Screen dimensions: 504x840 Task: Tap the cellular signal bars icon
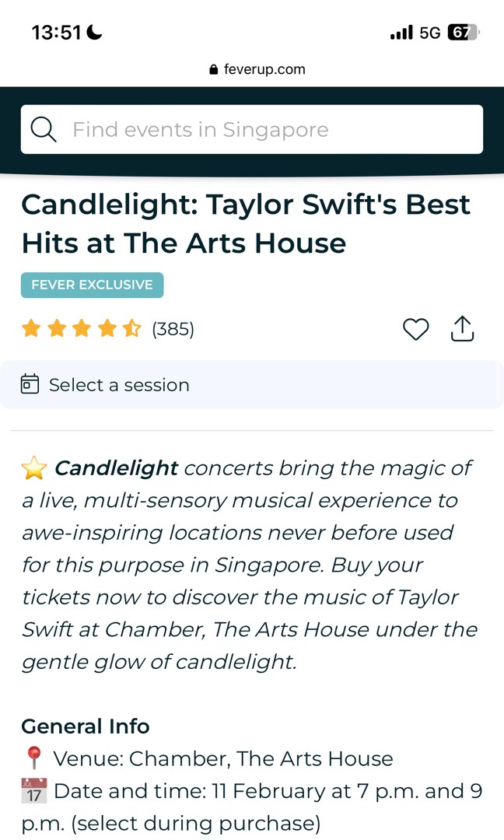click(401, 33)
